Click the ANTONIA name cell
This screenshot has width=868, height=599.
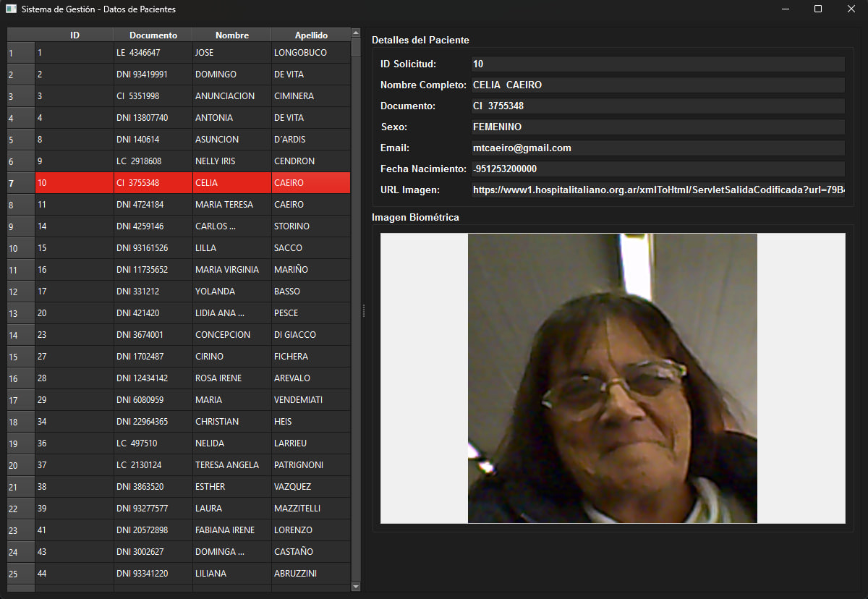(232, 118)
